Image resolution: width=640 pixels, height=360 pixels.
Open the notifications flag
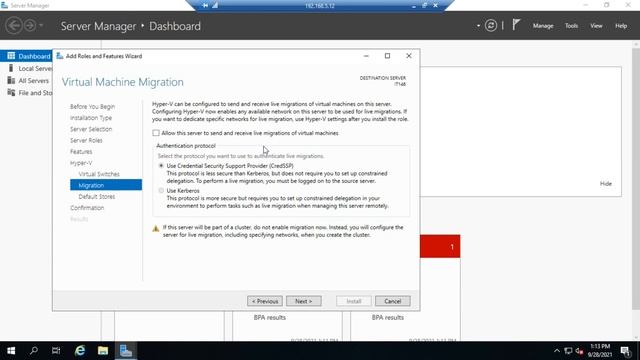[x=516, y=25]
